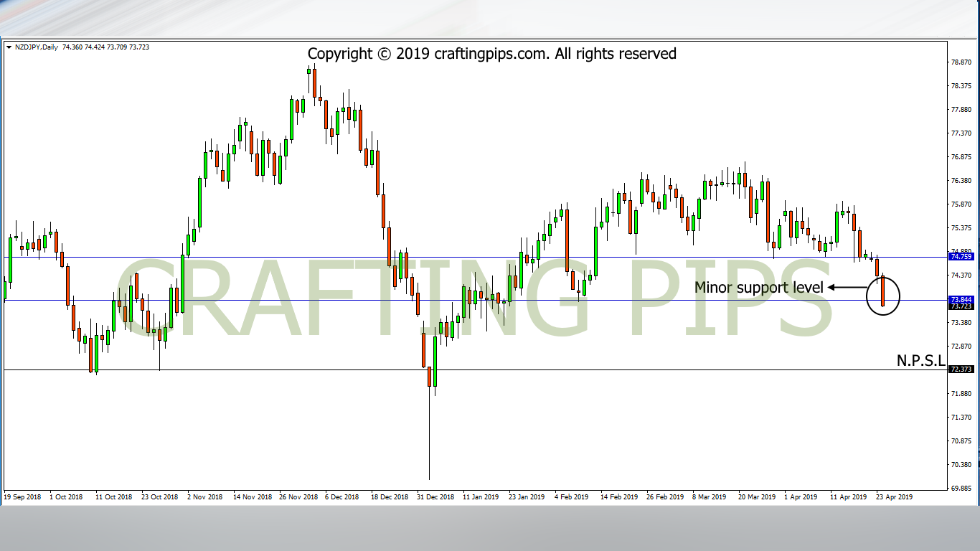Click price scale value 71.880
The width and height of the screenshot is (980, 551).
pos(961,394)
